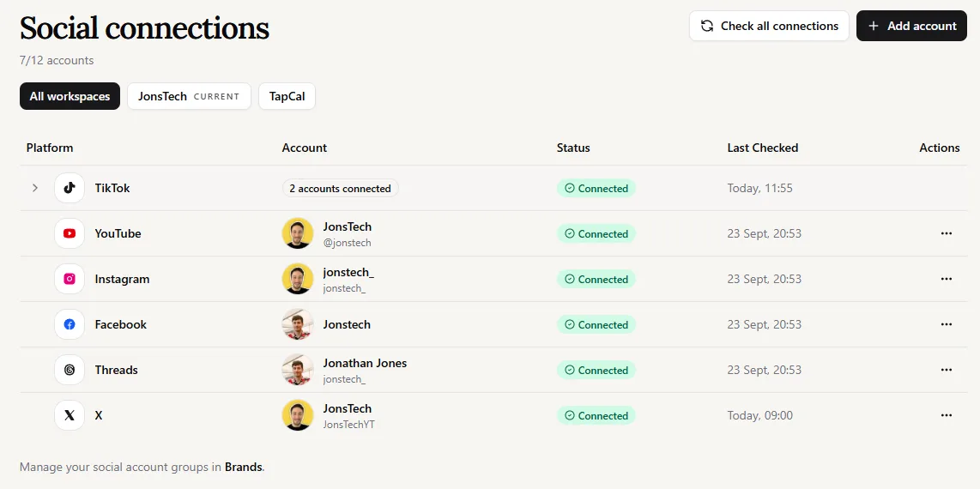The width and height of the screenshot is (980, 489).
Task: Click the Add account button
Action: click(911, 26)
